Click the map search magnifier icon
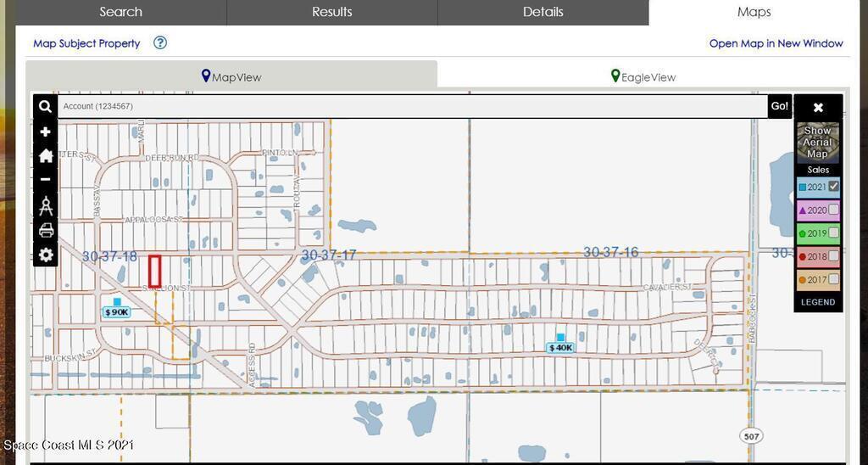The height and width of the screenshot is (465, 868). pos(46,107)
